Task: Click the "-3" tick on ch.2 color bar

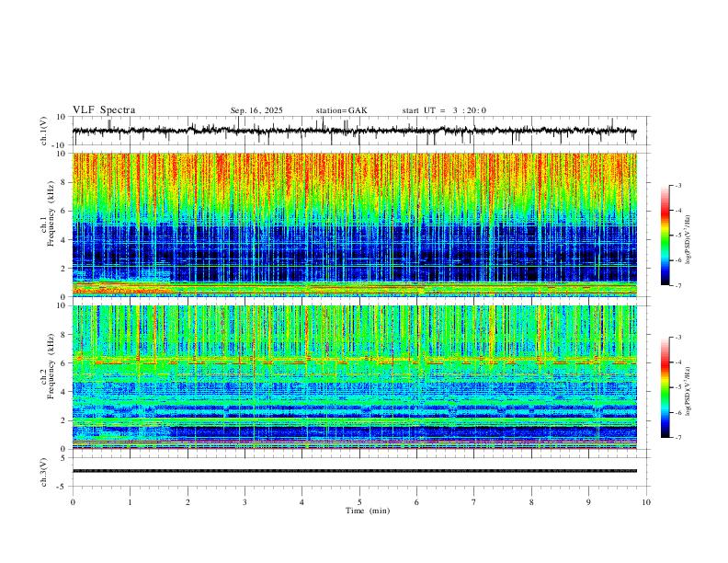Action: pos(677,338)
